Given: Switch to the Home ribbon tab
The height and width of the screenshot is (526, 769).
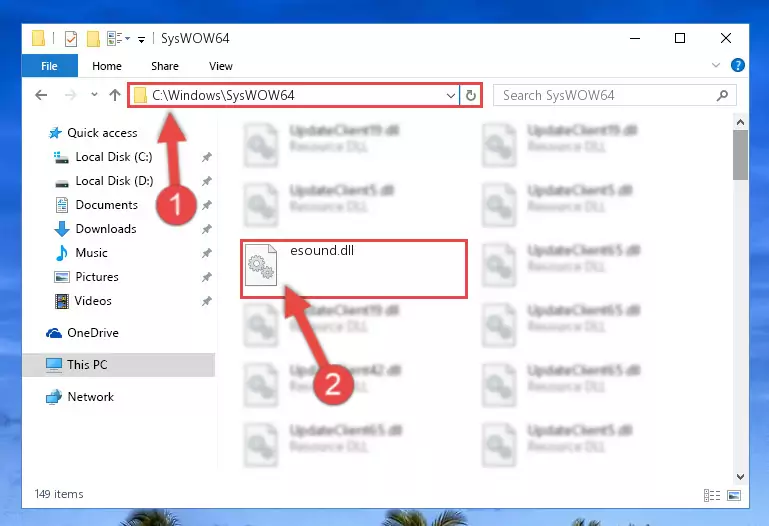Looking at the screenshot, I should coord(107,66).
